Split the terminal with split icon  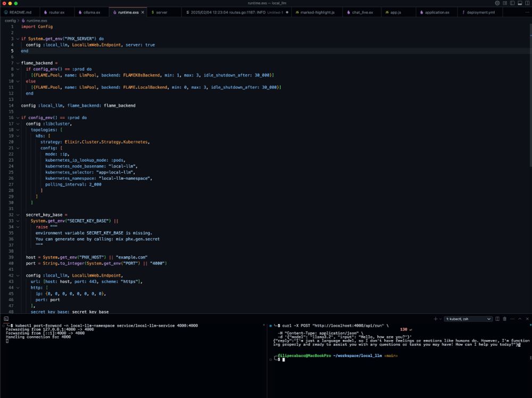(x=497, y=319)
